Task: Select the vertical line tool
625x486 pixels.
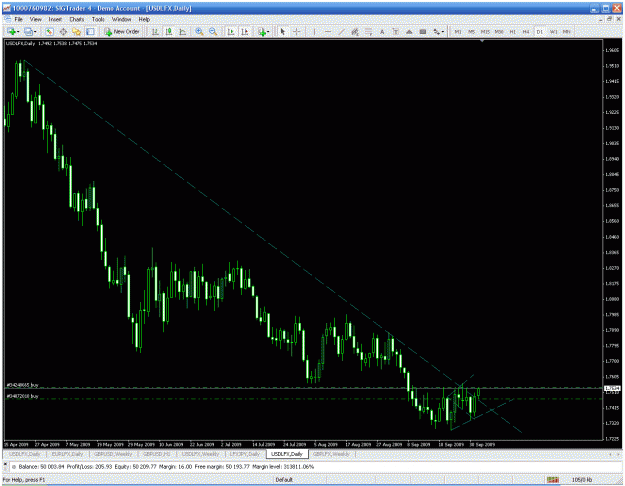Action: point(314,31)
